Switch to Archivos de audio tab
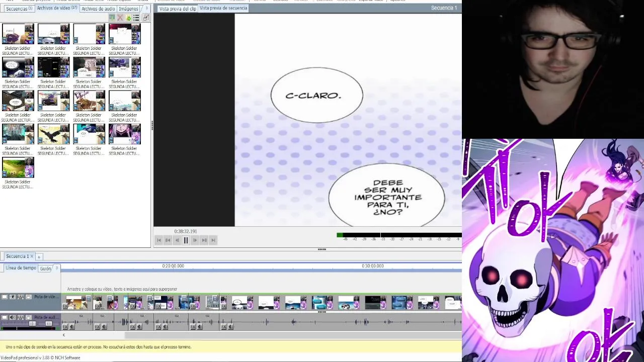Viewport: 644px width, 362px height. point(98,9)
